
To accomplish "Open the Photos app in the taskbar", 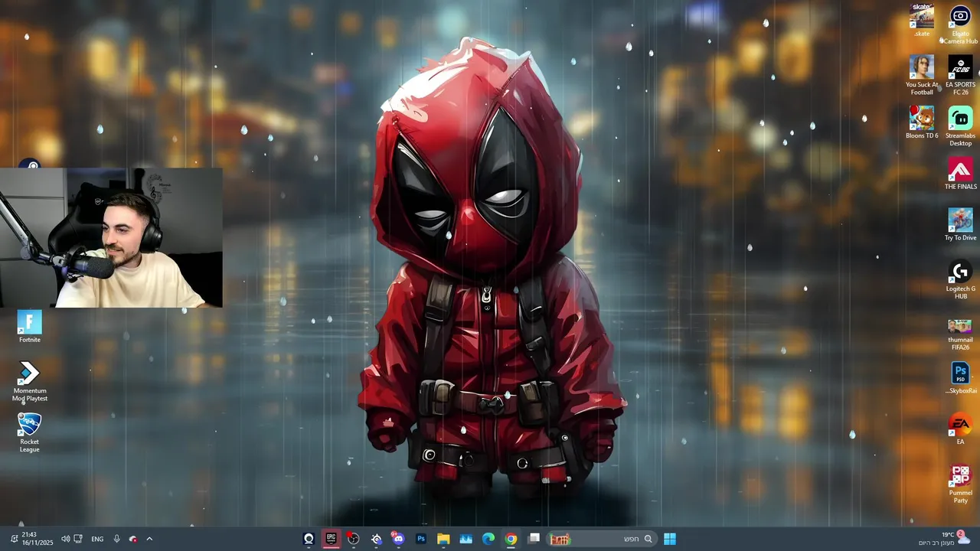I will click(465, 539).
